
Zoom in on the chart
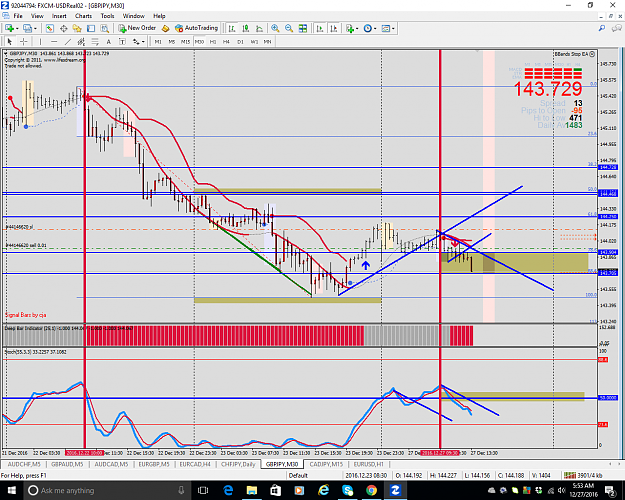tap(275, 28)
